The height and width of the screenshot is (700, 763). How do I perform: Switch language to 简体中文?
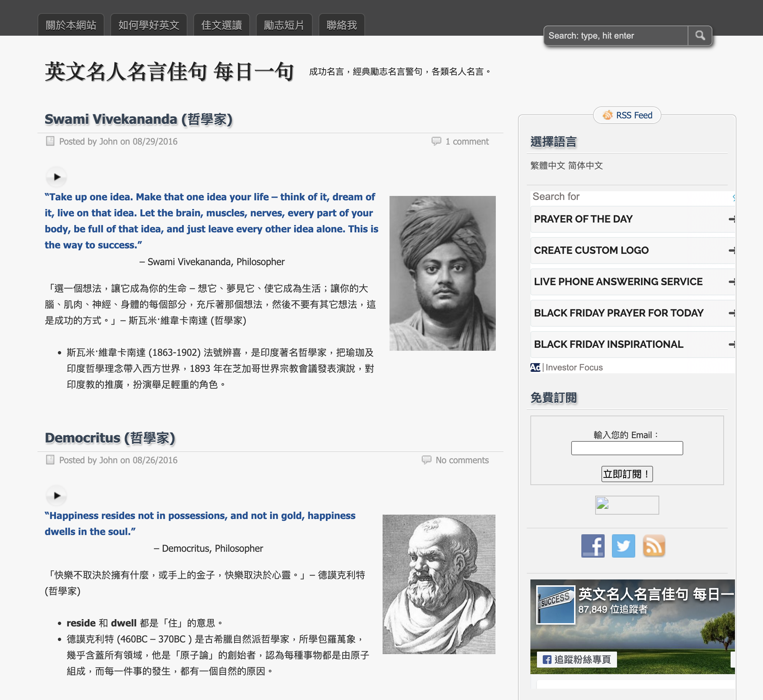coord(585,165)
